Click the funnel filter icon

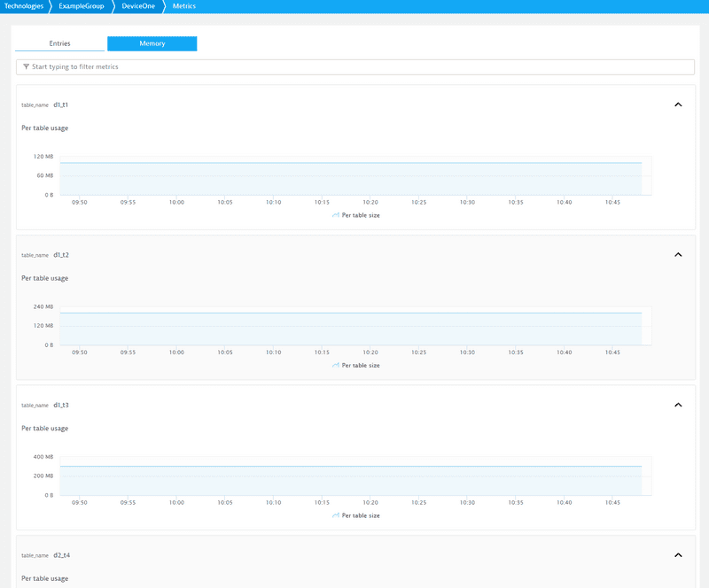tap(24, 66)
